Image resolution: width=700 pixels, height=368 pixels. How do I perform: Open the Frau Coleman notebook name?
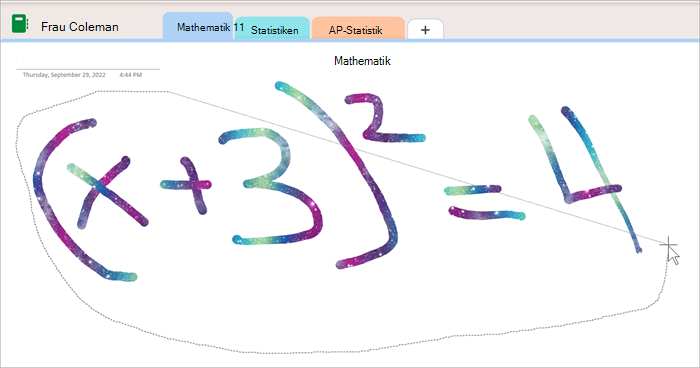80,27
